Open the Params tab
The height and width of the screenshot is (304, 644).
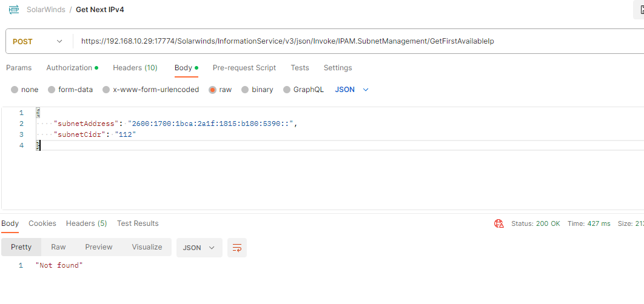pos(19,68)
